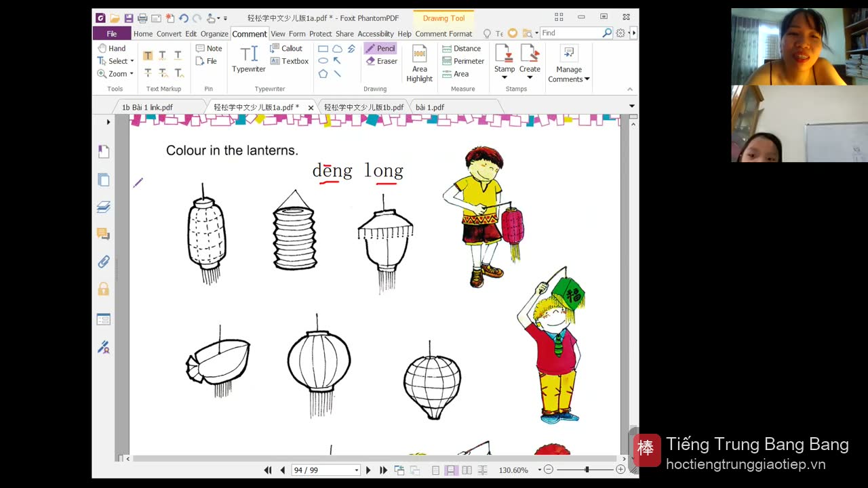The height and width of the screenshot is (488, 868).
Task: Switch to the bài 1.pdf tab
Action: click(x=430, y=107)
